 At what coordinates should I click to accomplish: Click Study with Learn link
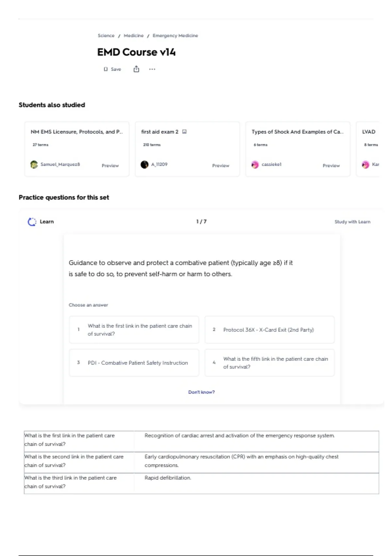click(x=352, y=222)
